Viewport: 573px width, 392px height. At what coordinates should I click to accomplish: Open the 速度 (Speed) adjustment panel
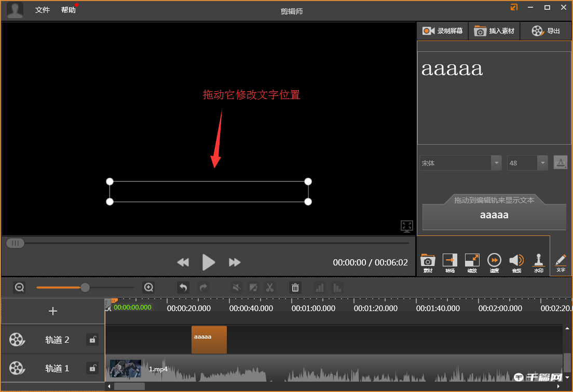click(x=494, y=262)
